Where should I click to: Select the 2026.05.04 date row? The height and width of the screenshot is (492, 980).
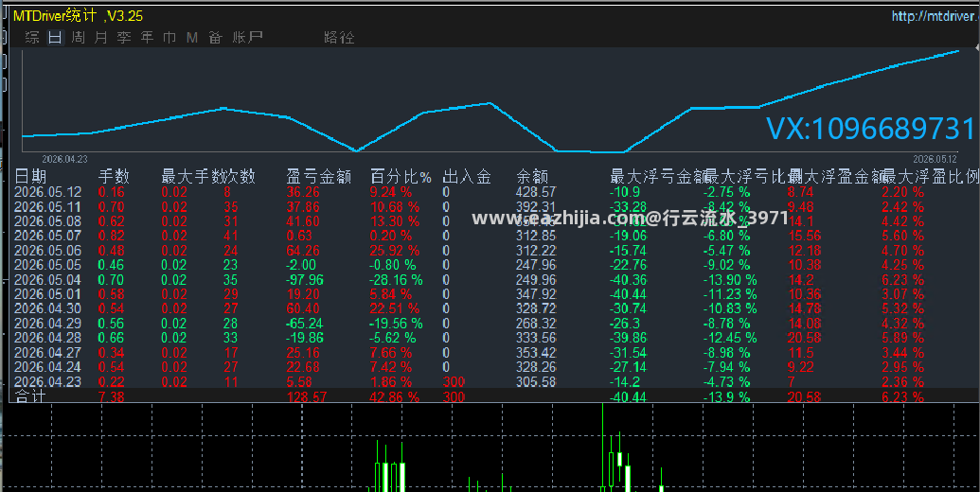point(47,280)
